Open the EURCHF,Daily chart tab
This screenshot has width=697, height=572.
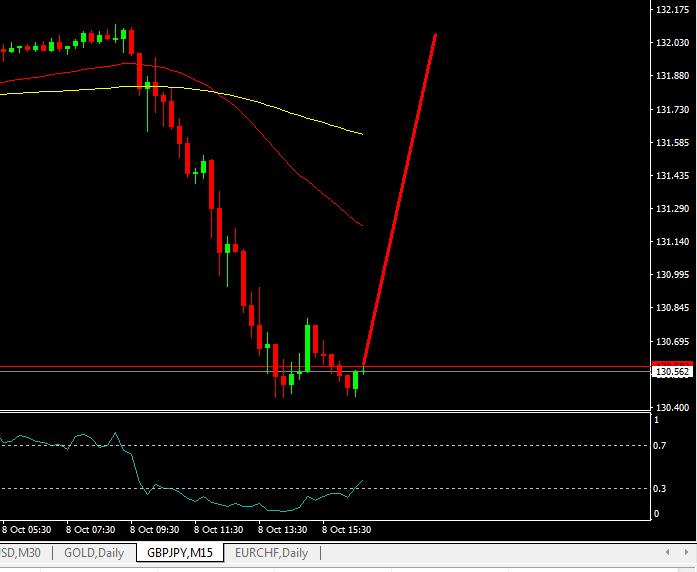click(x=272, y=553)
